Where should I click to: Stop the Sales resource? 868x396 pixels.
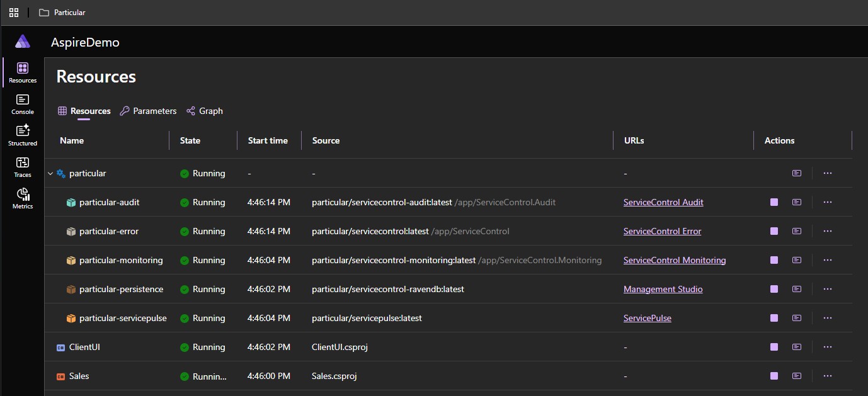[x=774, y=376]
